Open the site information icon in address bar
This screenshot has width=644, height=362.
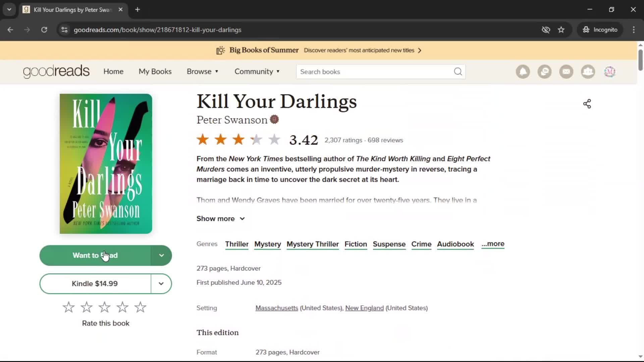(x=64, y=30)
